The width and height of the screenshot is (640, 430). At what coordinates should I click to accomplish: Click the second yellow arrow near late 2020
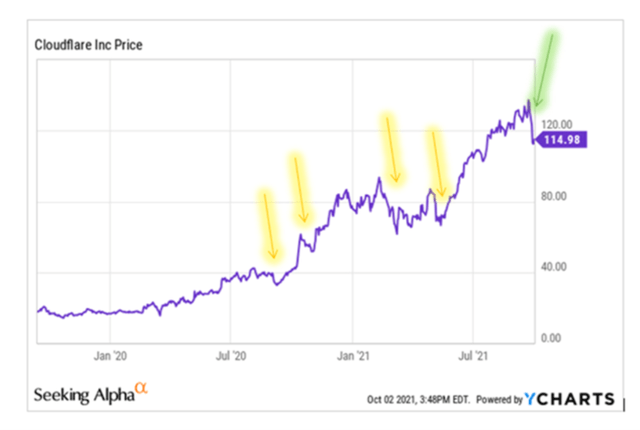click(x=300, y=189)
